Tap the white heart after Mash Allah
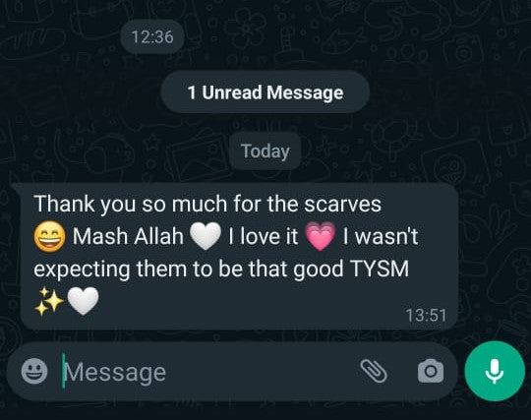This screenshot has height=420, width=531. tap(206, 236)
